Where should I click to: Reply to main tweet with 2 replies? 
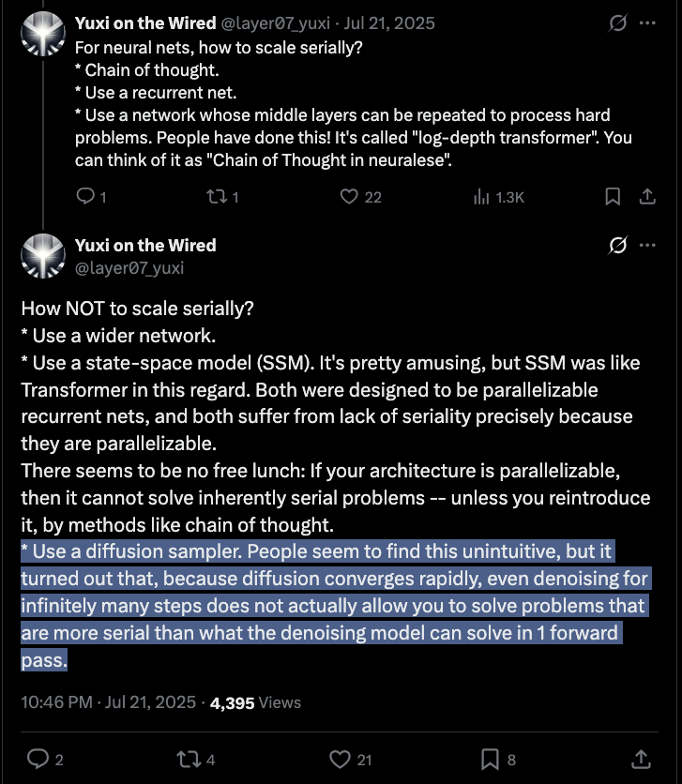(38, 759)
